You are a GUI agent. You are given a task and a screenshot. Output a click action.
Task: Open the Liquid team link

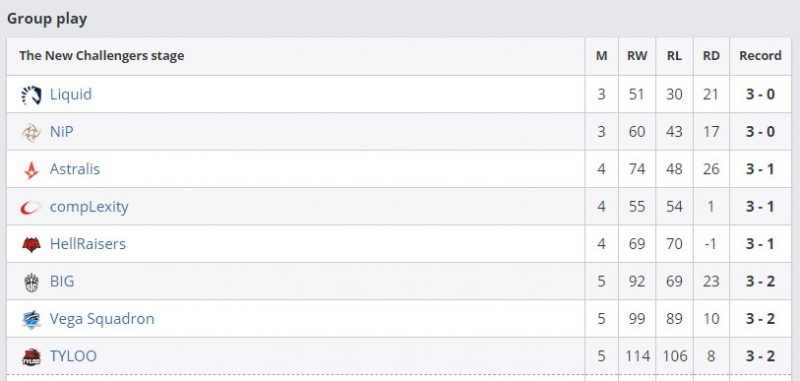[x=70, y=94]
